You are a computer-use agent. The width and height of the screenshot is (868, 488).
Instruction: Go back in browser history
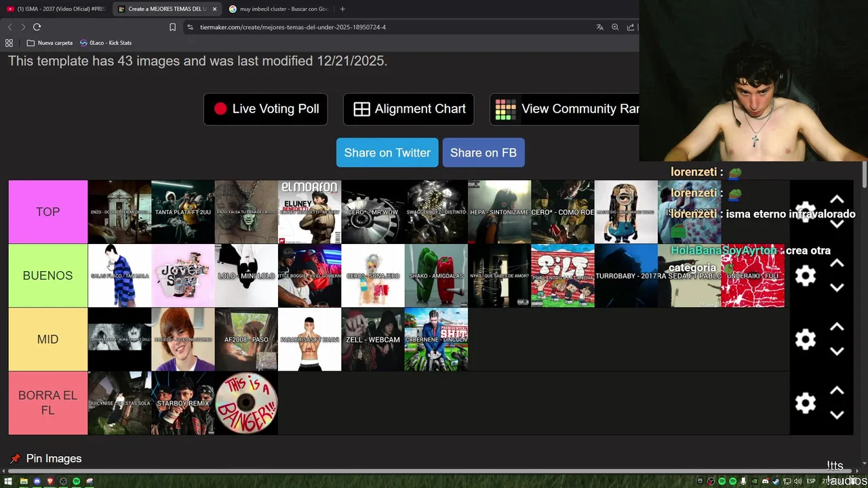point(9,27)
